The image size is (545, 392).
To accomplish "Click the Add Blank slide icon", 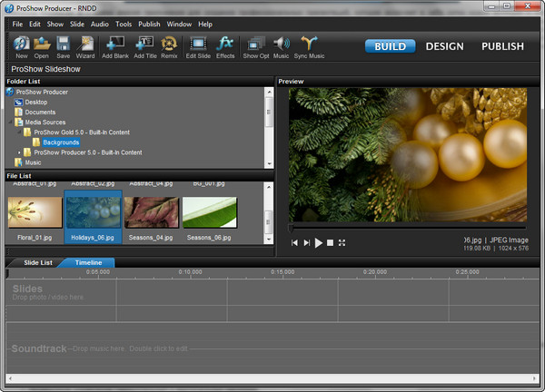I will point(115,44).
